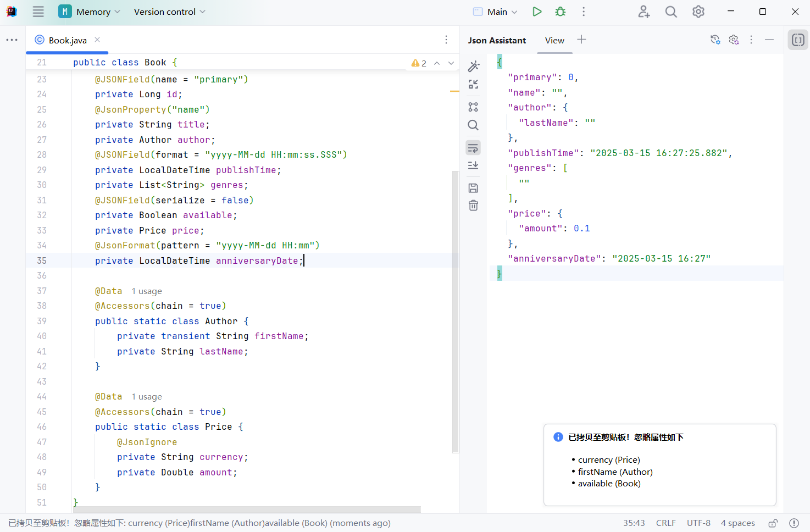Screen dimensions: 810x532
Task: Toggle the read-only lock in status bar
Action: [x=773, y=523]
